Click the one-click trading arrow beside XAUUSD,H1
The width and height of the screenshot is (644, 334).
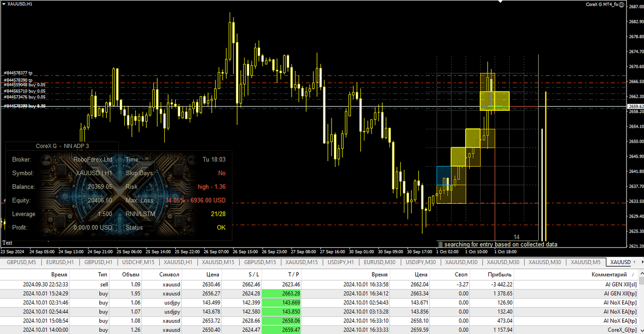point(4,3)
